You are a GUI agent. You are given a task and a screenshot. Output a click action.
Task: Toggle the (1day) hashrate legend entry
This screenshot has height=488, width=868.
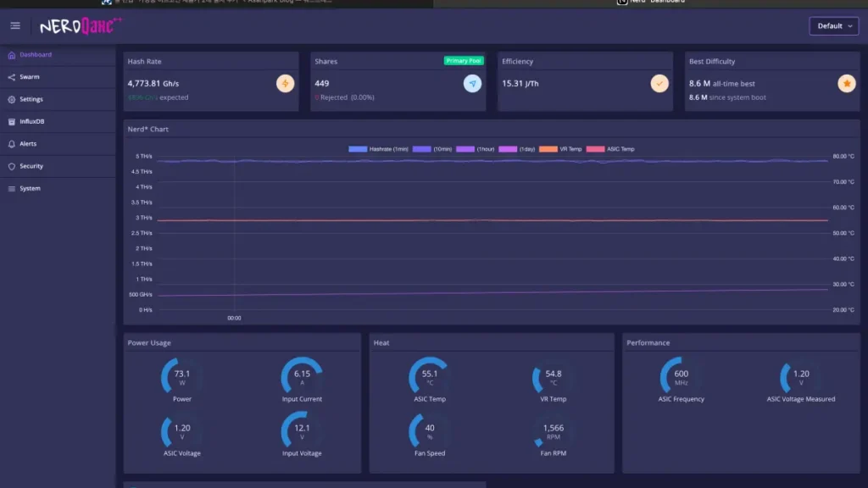pos(517,149)
